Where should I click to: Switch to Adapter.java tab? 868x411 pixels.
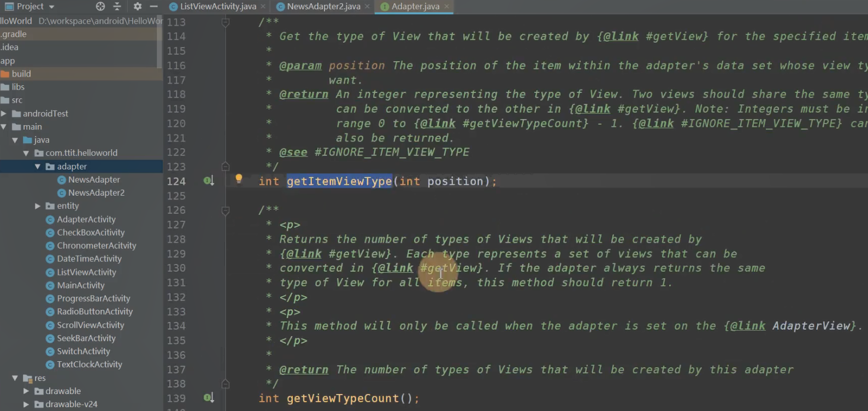click(415, 7)
